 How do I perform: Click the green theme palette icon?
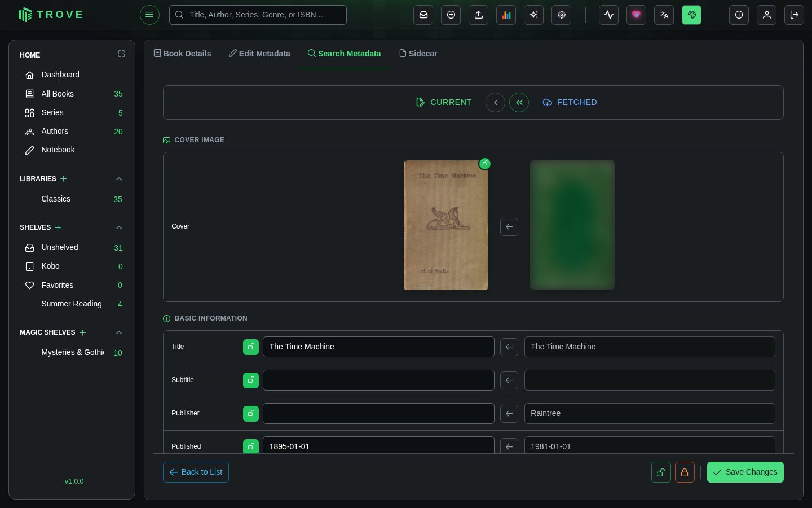pyautogui.click(x=692, y=15)
